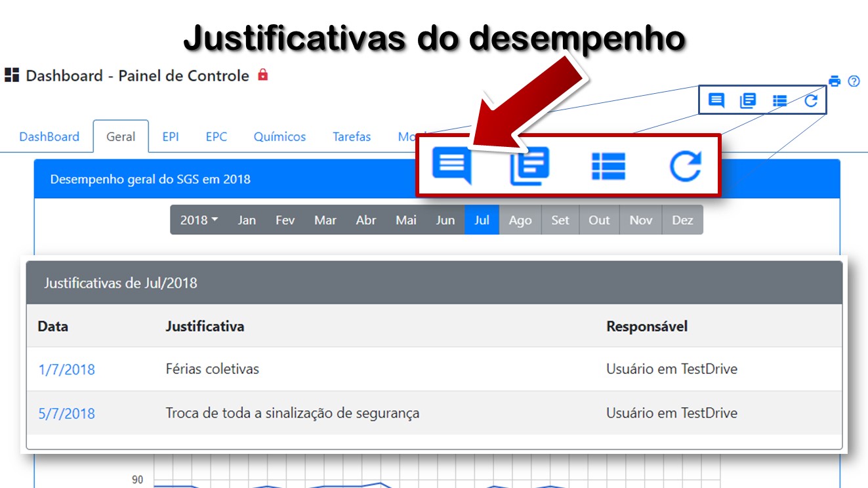Screen dimensions: 868x488
Task: Switch to the DashBoard tab
Action: pyautogui.click(x=49, y=136)
